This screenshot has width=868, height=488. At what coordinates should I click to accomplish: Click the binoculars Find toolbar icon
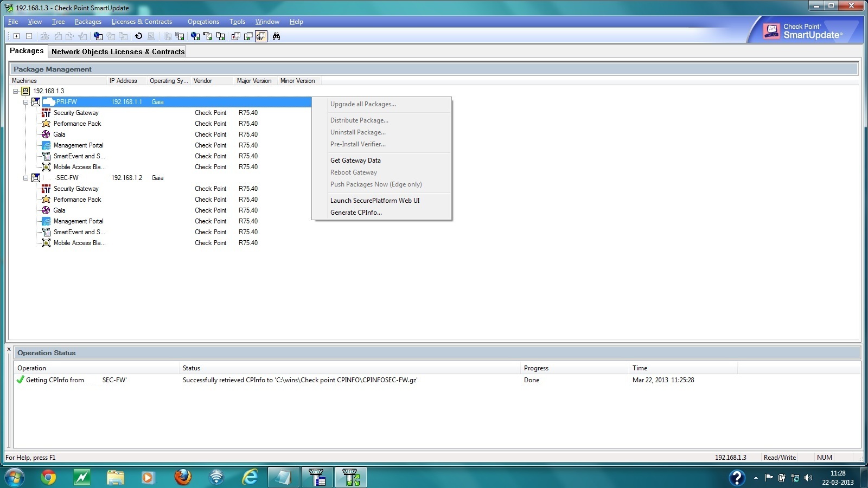tap(276, 36)
